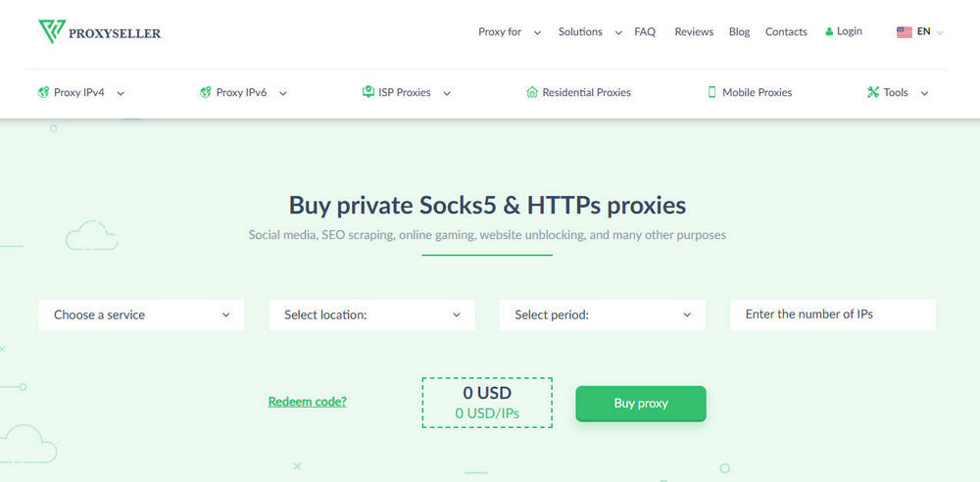Focus the number of IPs field
This screenshot has width=980, height=482.
pos(833,314)
